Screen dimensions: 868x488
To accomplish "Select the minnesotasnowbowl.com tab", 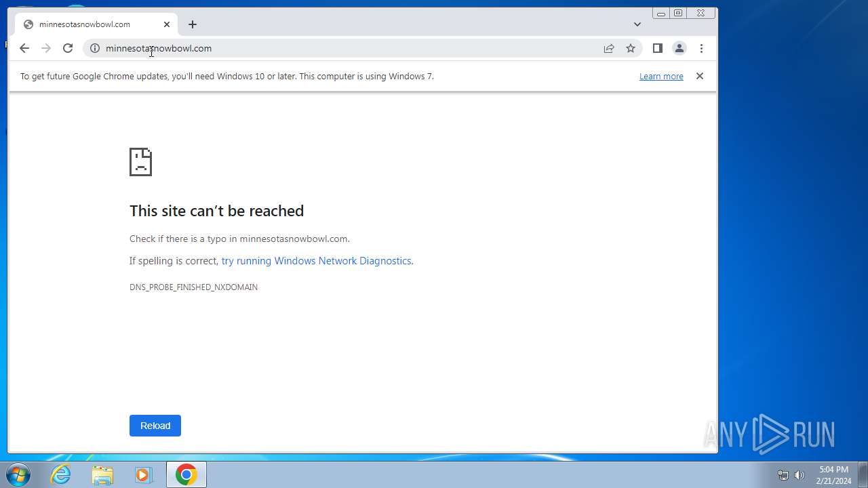I will tap(97, 24).
